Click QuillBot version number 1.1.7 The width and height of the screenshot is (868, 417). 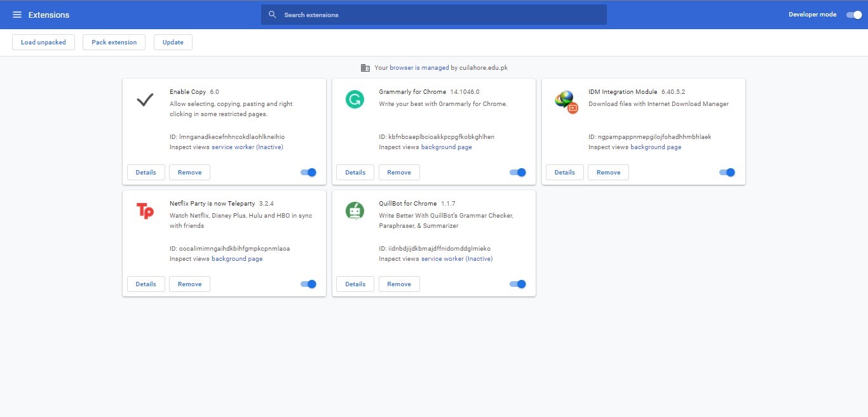point(448,204)
